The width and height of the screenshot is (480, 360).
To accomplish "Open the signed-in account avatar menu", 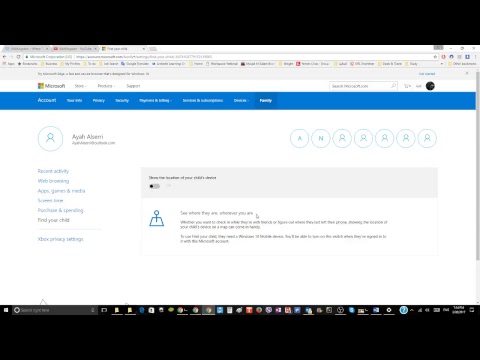I will point(430,86).
